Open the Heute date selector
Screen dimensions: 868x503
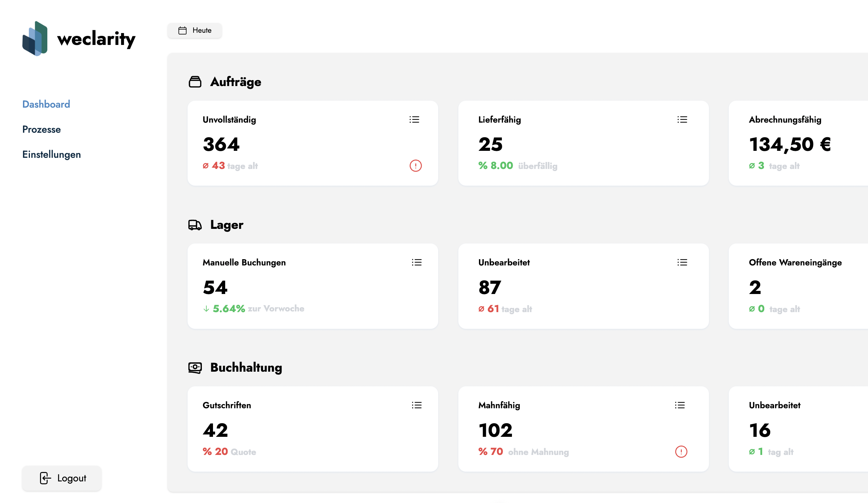pyautogui.click(x=195, y=30)
